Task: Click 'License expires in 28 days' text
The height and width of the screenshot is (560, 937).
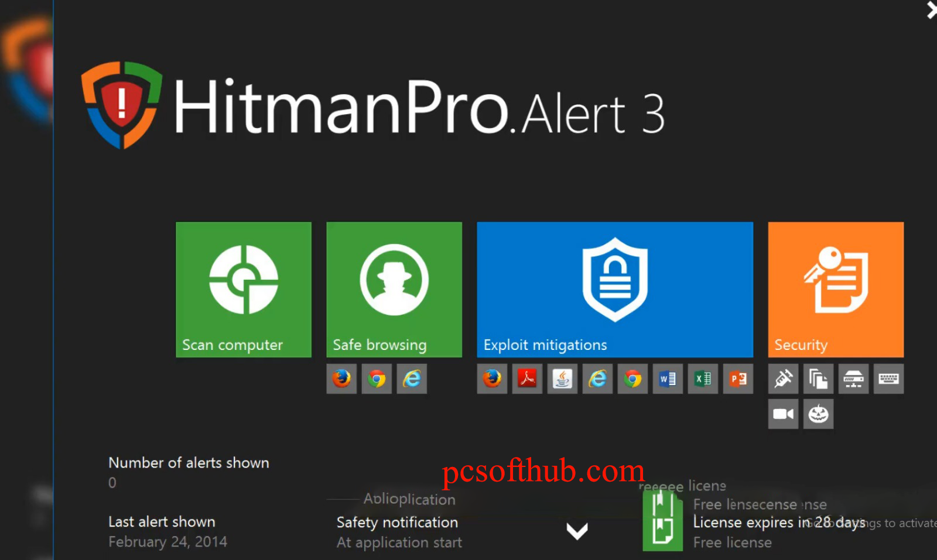Action: 779,522
